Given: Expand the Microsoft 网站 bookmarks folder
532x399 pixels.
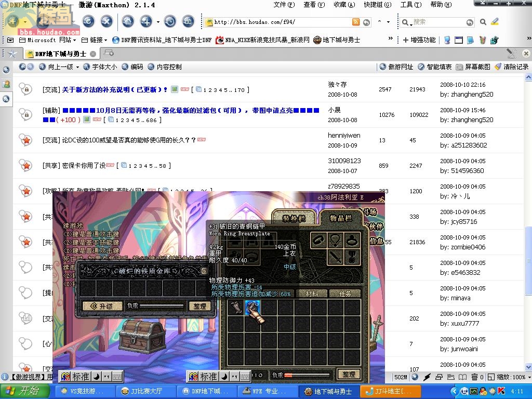Looking at the screenshot, I should coord(47,40).
